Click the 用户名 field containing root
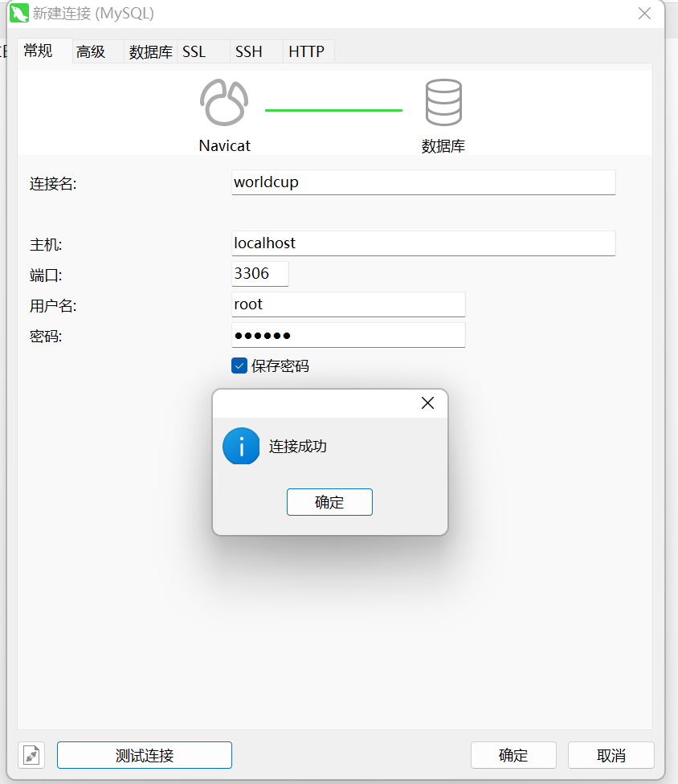The height and width of the screenshot is (784, 678). 349,304
